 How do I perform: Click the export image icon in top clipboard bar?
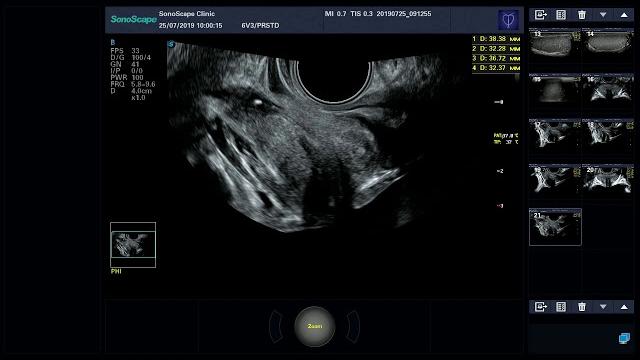point(540,15)
